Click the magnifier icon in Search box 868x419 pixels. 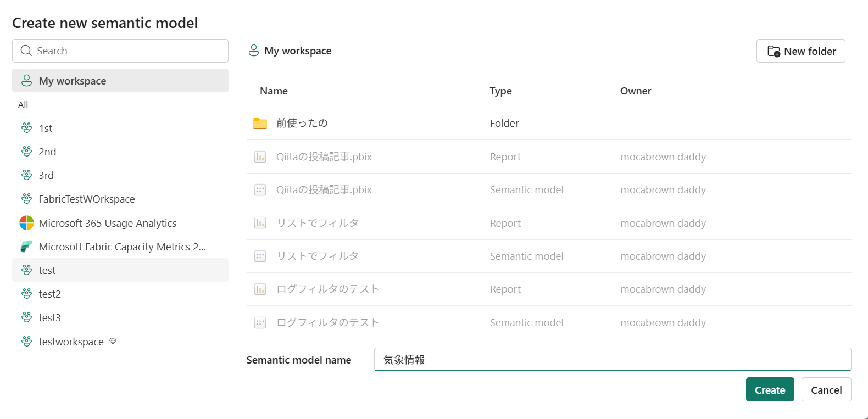(x=26, y=51)
